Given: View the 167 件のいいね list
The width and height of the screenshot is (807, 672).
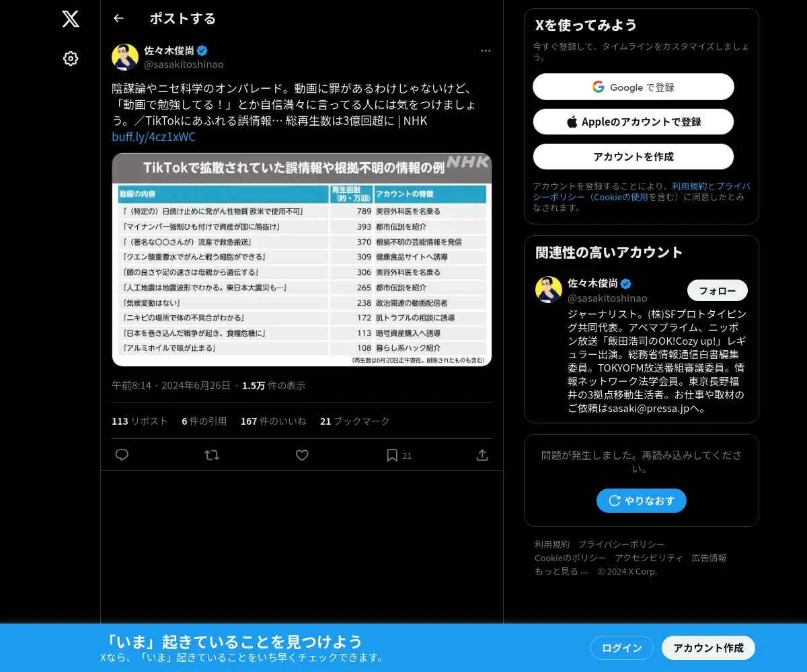Looking at the screenshot, I should click(274, 421).
